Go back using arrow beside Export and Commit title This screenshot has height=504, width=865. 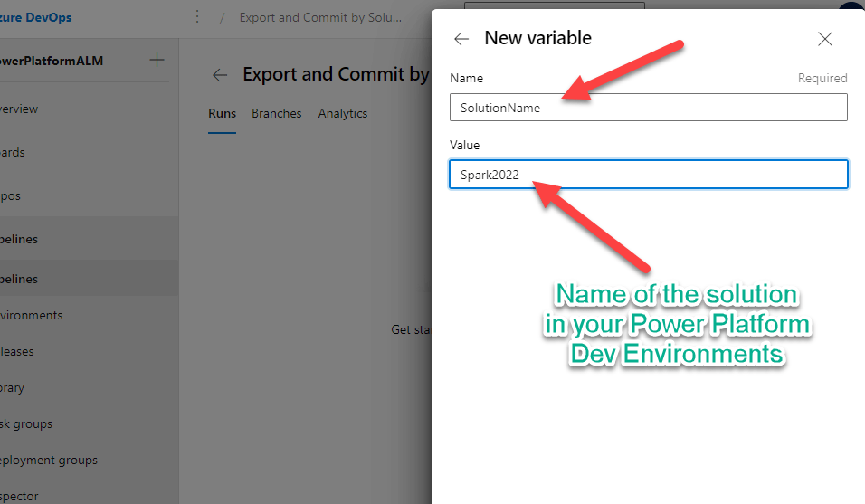click(x=219, y=75)
